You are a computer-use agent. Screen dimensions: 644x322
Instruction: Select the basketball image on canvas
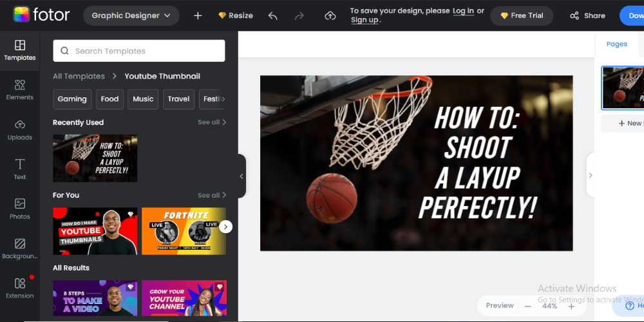point(332,198)
